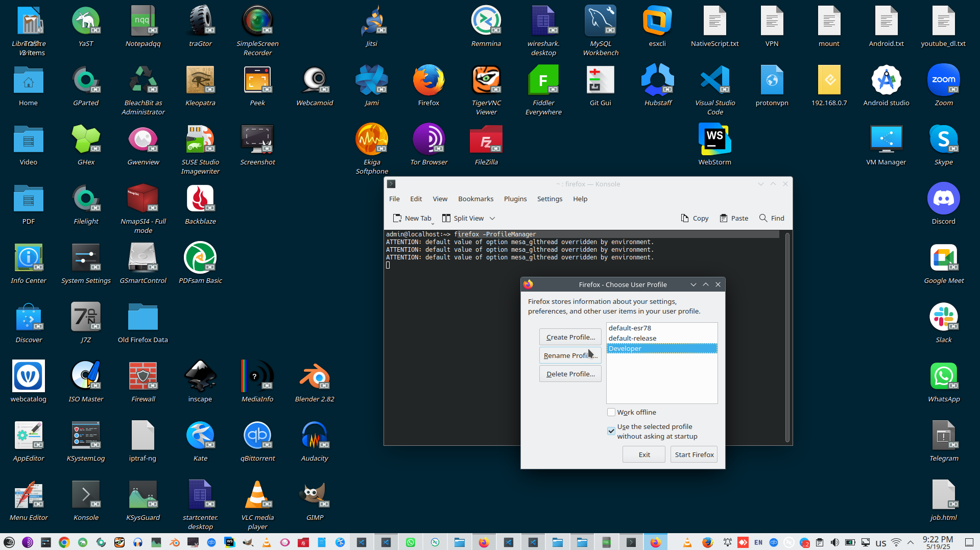Expand the Split View dropdown arrow in Konsole

[492, 219]
